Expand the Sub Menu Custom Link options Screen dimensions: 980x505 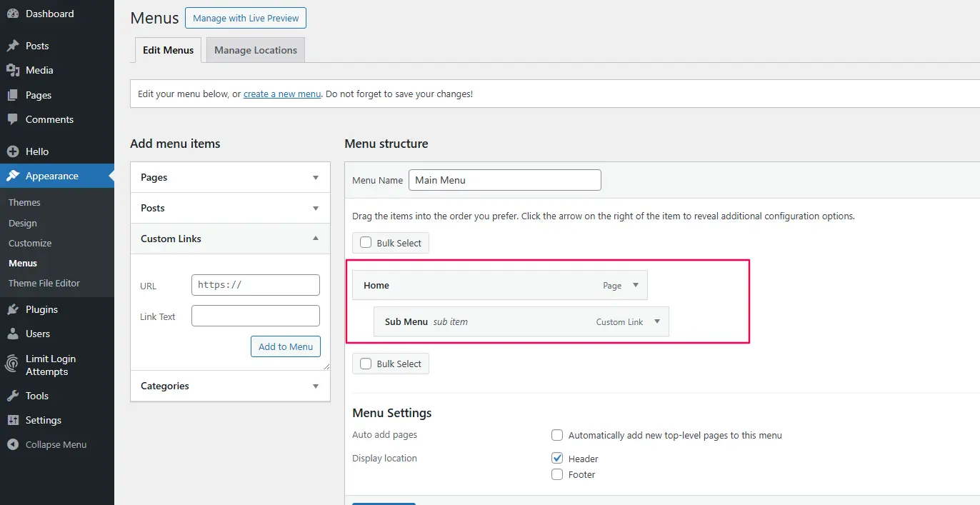[657, 321]
